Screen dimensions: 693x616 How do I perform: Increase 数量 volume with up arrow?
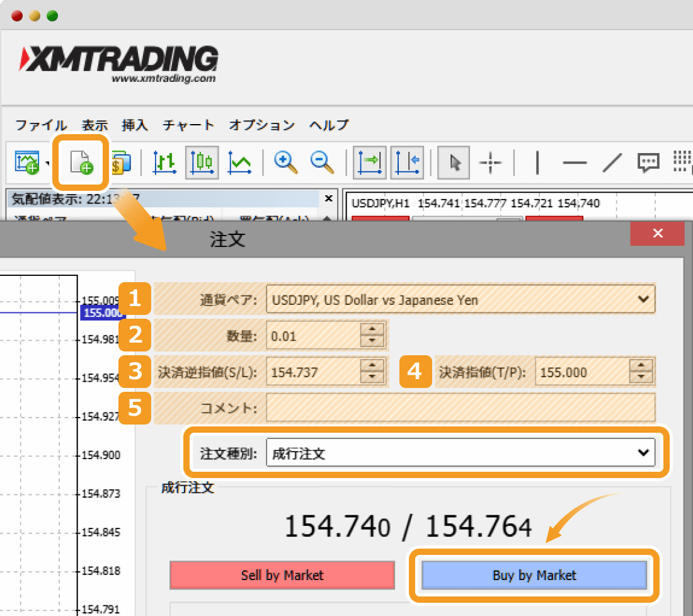click(x=372, y=329)
